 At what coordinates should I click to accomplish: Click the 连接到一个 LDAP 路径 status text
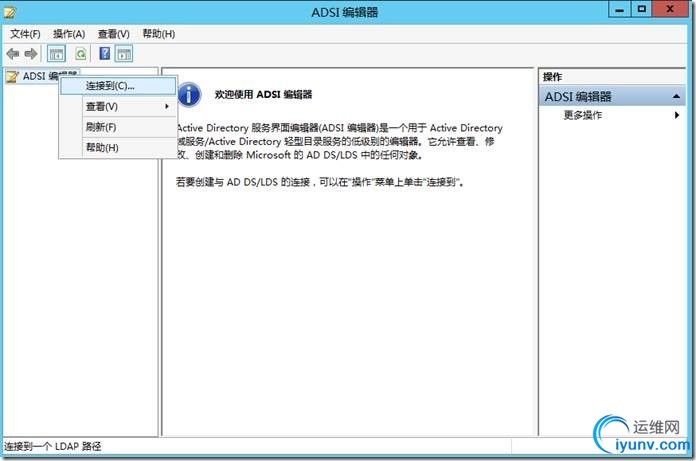point(52,446)
